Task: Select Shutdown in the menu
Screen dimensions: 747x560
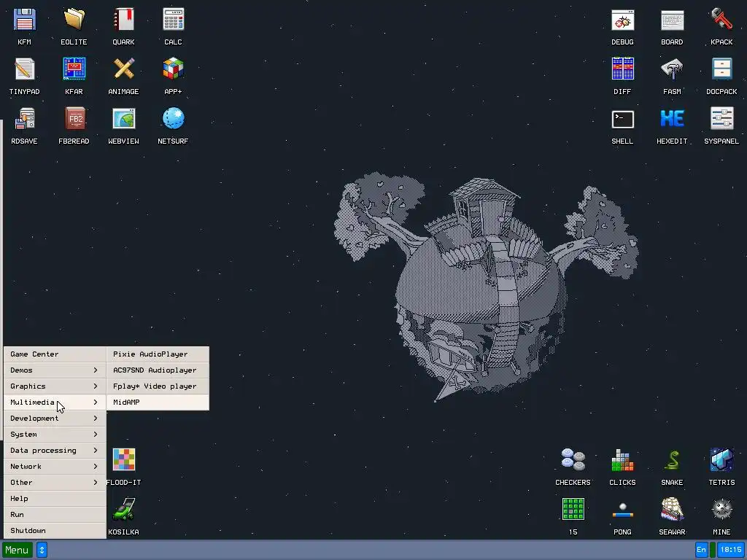Action: [55, 531]
